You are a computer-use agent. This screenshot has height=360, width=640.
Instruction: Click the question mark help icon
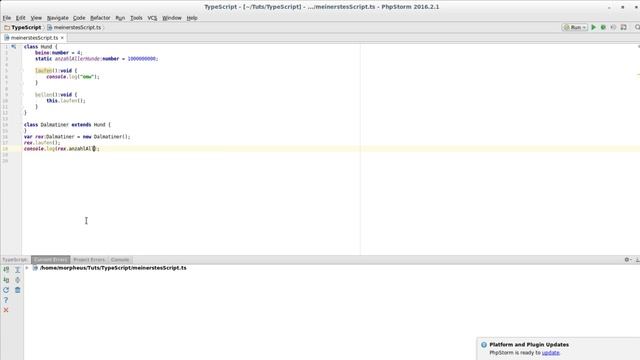6,300
